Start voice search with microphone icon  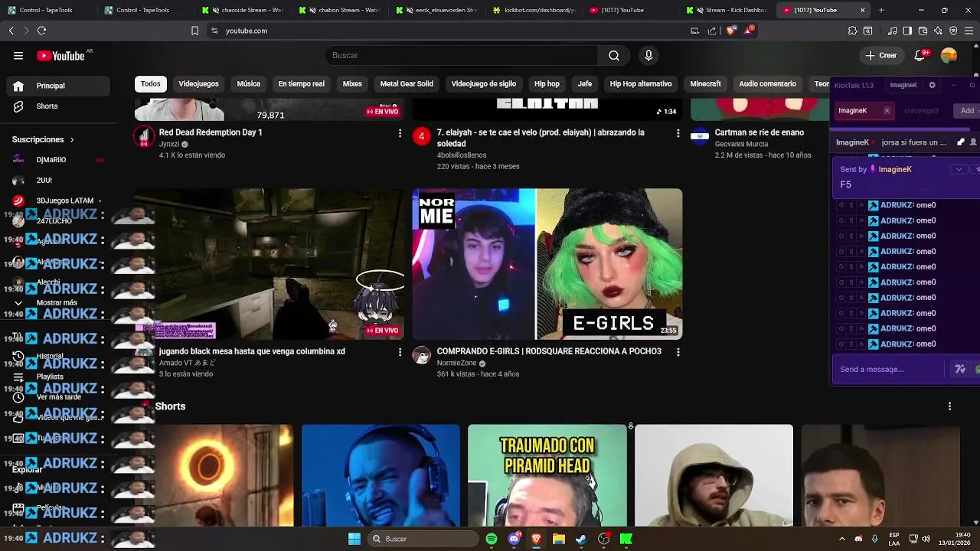pos(648,55)
